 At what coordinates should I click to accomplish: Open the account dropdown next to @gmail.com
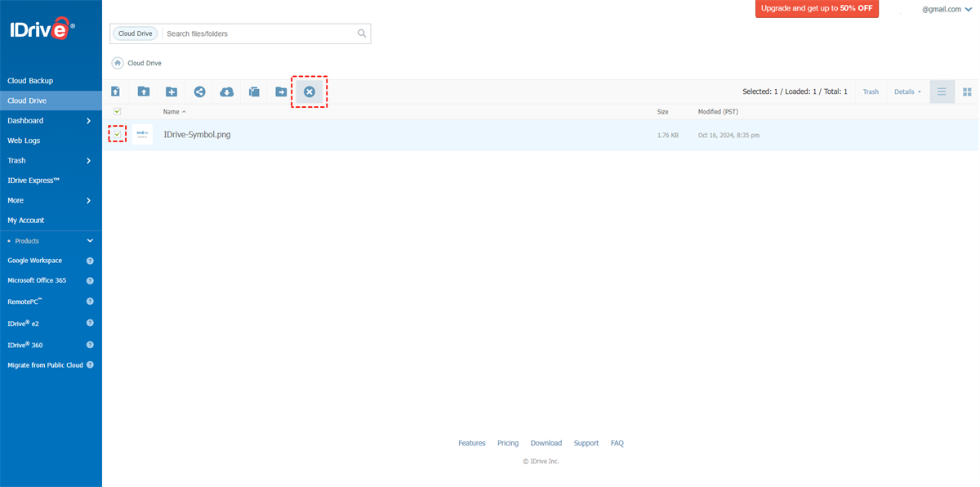point(967,9)
